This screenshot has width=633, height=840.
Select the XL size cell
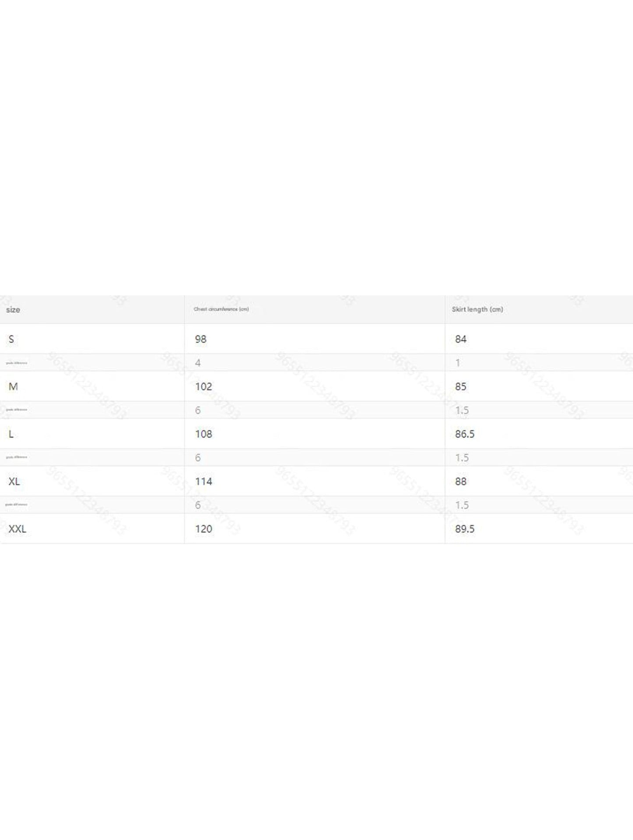[x=14, y=481]
